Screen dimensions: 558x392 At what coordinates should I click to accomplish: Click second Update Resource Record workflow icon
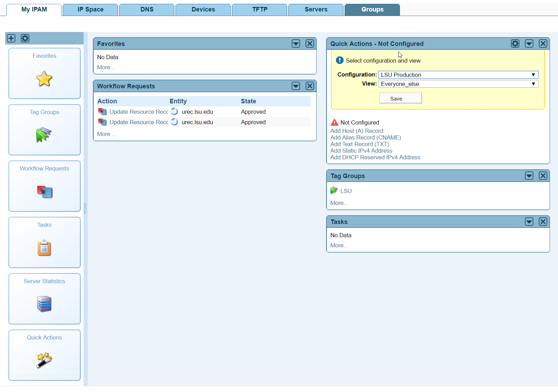(102, 122)
